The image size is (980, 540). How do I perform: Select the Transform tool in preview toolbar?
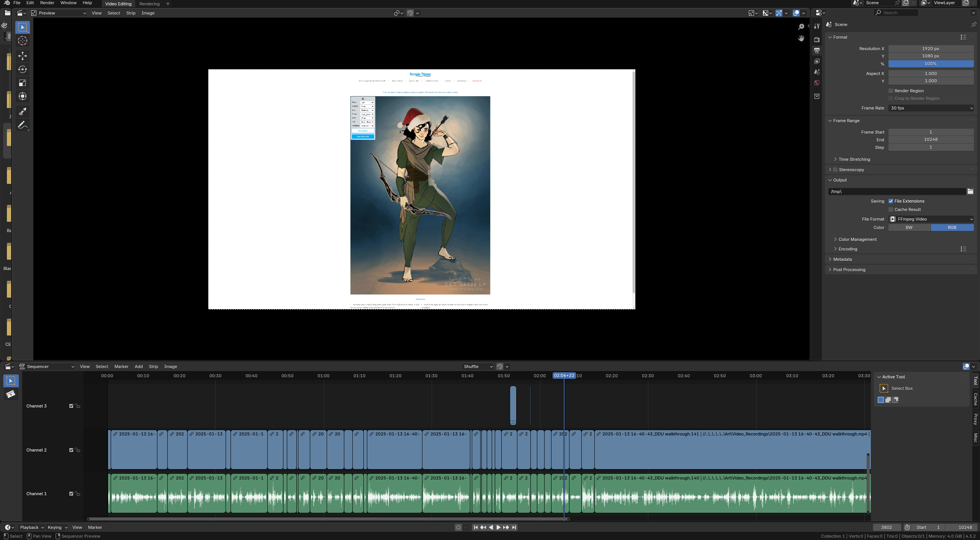pyautogui.click(x=23, y=96)
